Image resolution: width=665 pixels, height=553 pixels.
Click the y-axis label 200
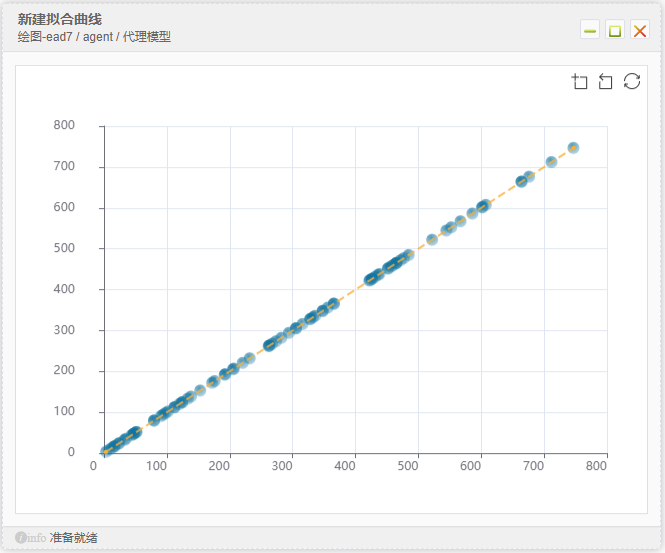click(x=64, y=370)
